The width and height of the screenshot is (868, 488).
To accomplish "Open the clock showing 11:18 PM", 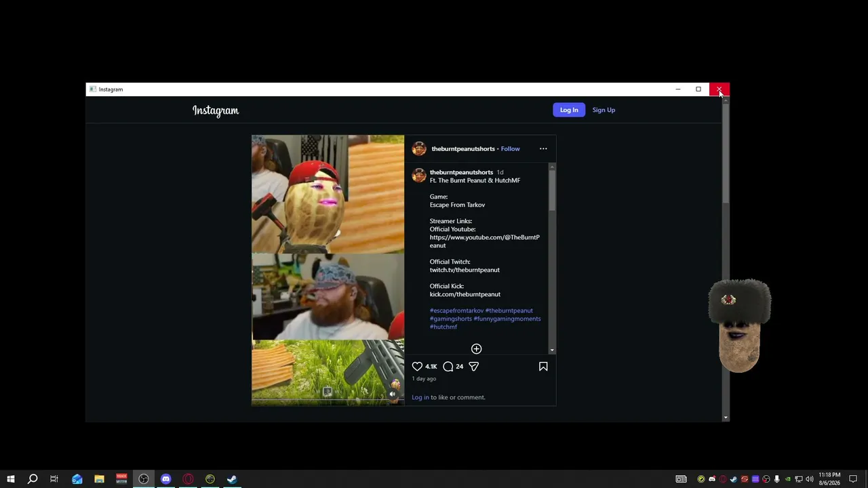I will 829,479.
